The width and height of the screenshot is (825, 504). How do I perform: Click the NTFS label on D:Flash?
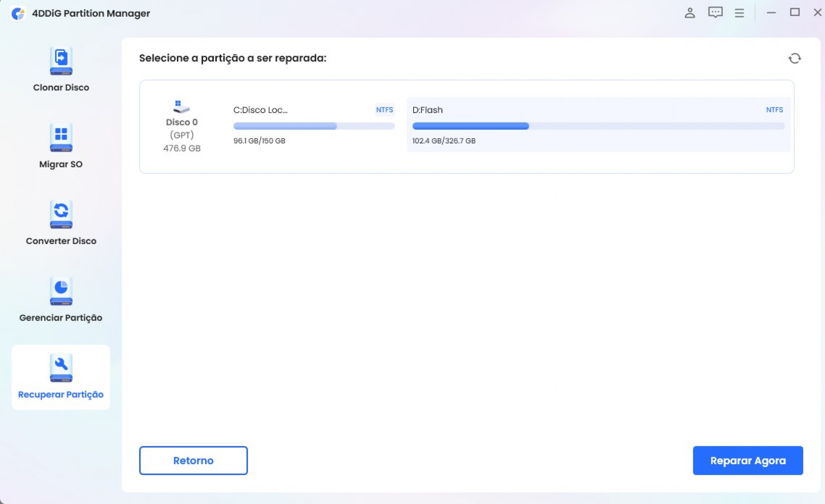[774, 110]
